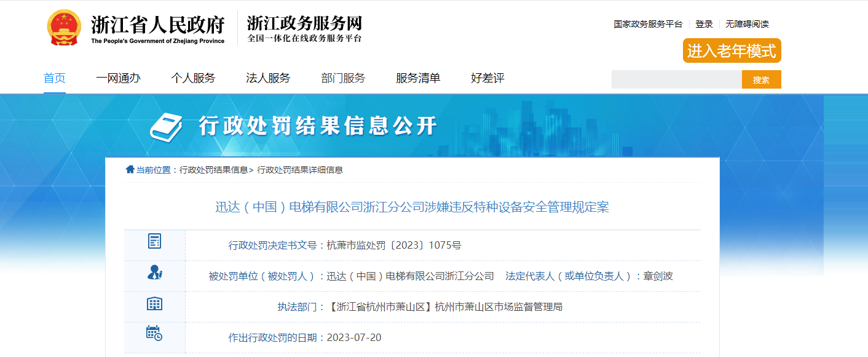
Task: Open the 一网通办 navigation tab
Action: [x=118, y=78]
